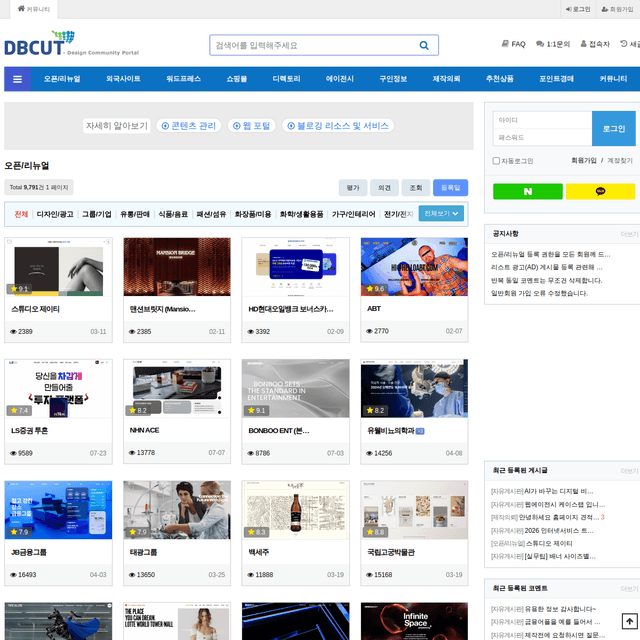Click the 8.2 rating badge on NHN ACE
The width and height of the screenshot is (640, 640).
138,410
